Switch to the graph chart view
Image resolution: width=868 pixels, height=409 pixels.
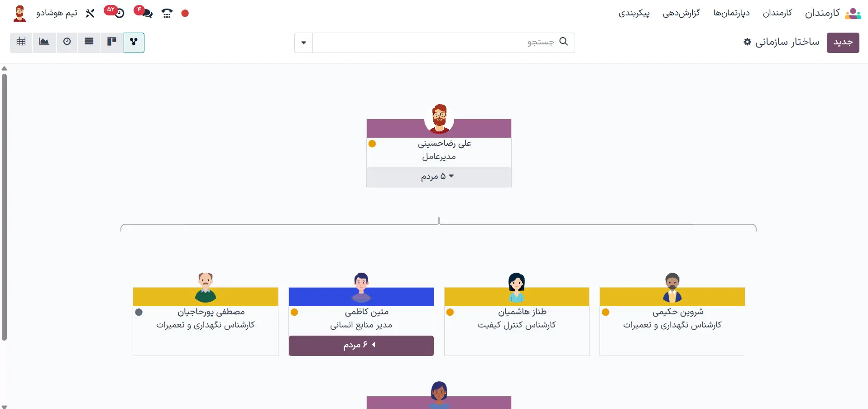(x=44, y=42)
